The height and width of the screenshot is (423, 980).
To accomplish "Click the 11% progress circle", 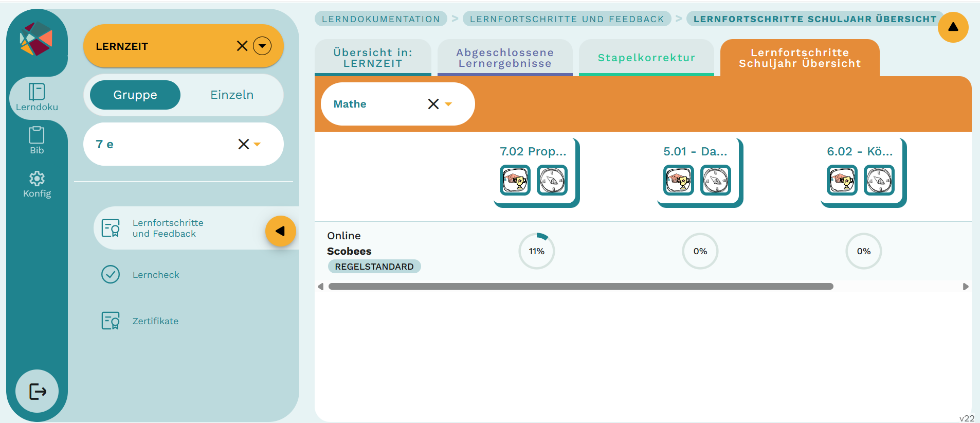I will click(x=537, y=251).
